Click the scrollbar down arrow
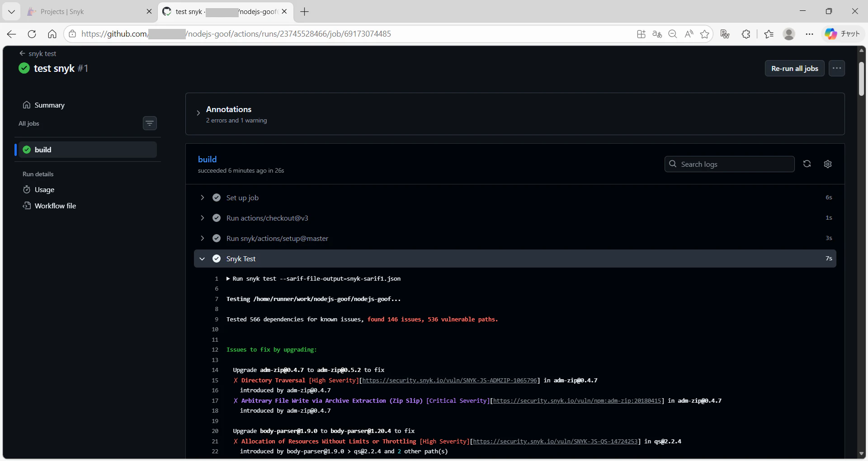The width and height of the screenshot is (868, 461). pyautogui.click(x=862, y=454)
